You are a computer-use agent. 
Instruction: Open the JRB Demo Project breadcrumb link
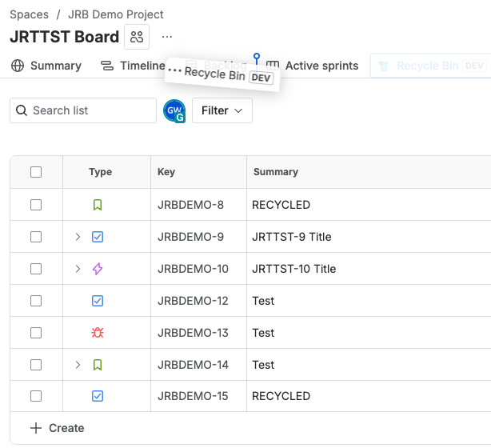116,14
